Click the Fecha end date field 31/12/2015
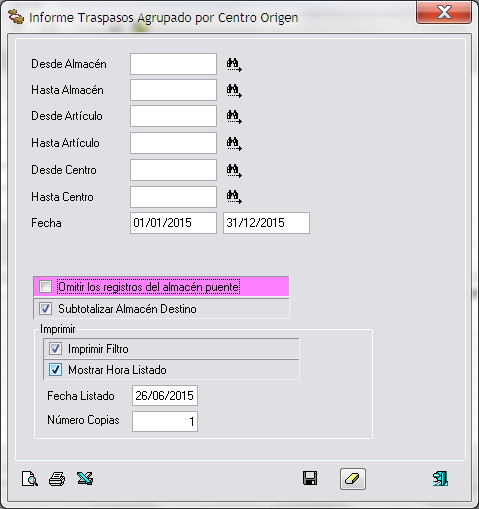The height and width of the screenshot is (509, 479). [266, 223]
